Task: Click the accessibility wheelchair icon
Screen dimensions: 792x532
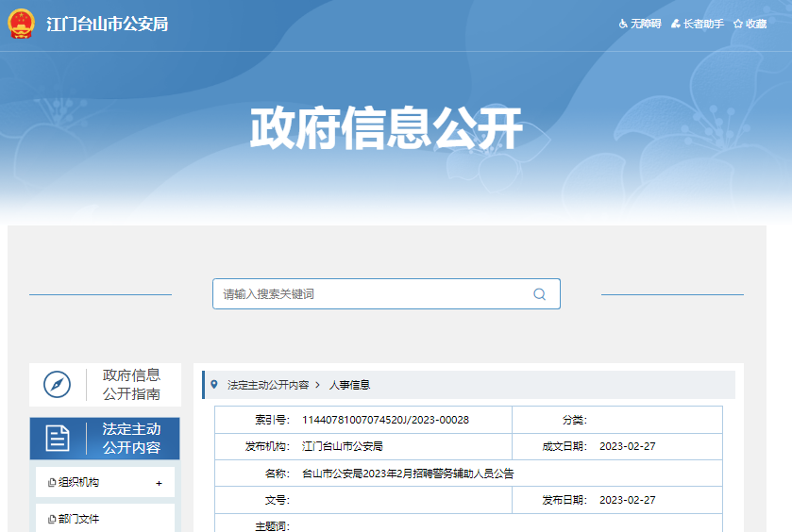Action: tap(623, 24)
